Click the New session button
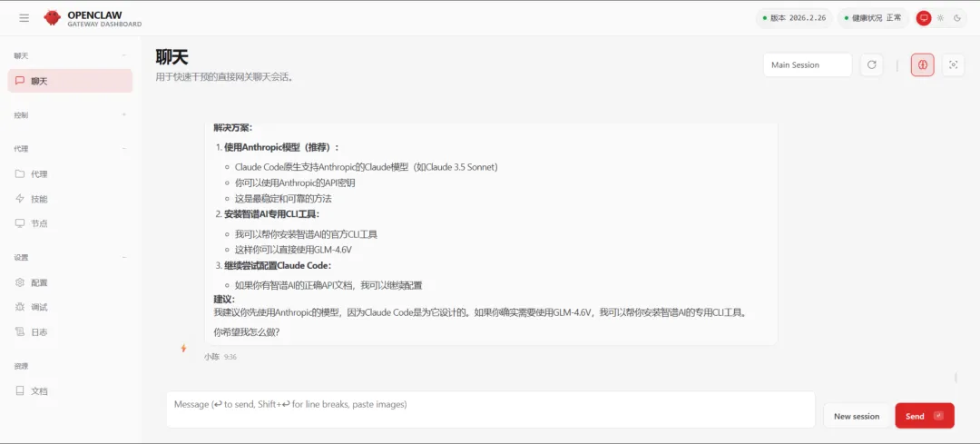This screenshot has width=980, height=444. tap(857, 416)
